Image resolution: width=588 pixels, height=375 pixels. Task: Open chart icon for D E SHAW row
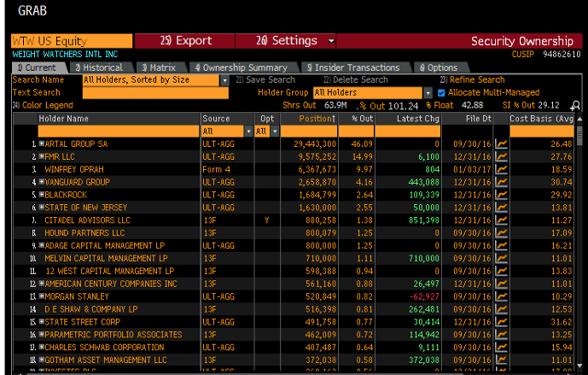click(x=502, y=310)
